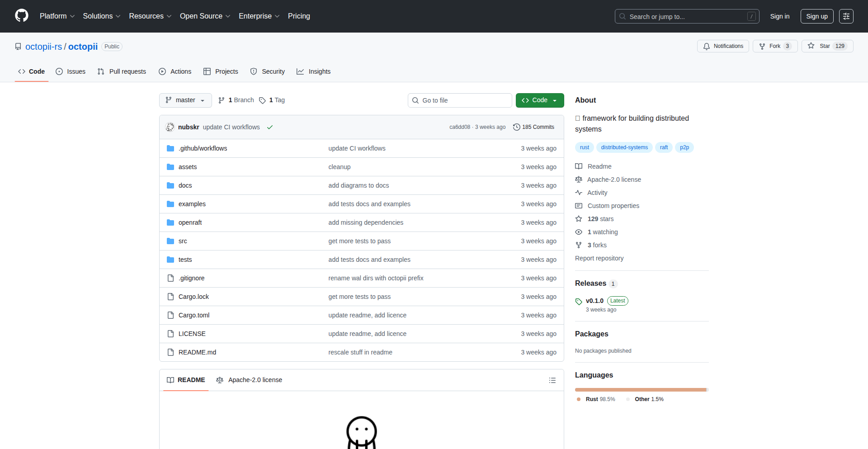
Task: Click the tag icon next to v0.1.0
Action: tap(579, 301)
